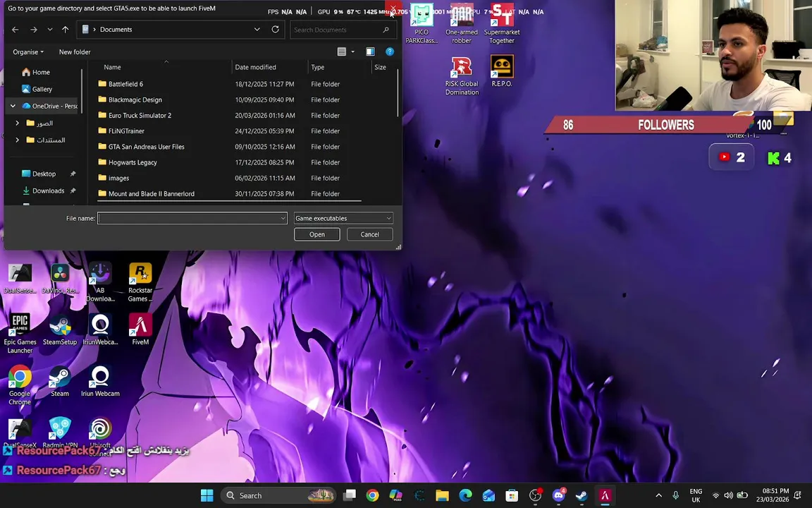Viewport: 812px width, 508px height.
Task: Open the FiveM desktop shortcut
Action: [x=140, y=329]
